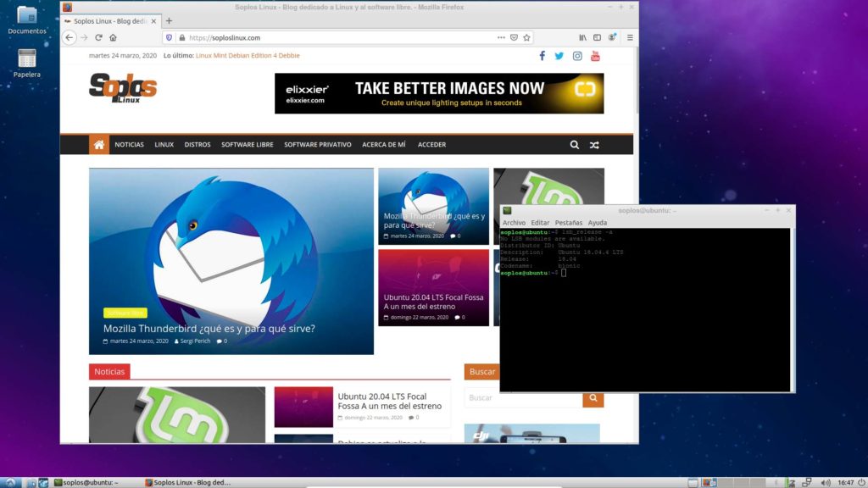The height and width of the screenshot is (488, 868).
Task: Click the Facebook icon on the Soplos page
Action: [x=542, y=55]
